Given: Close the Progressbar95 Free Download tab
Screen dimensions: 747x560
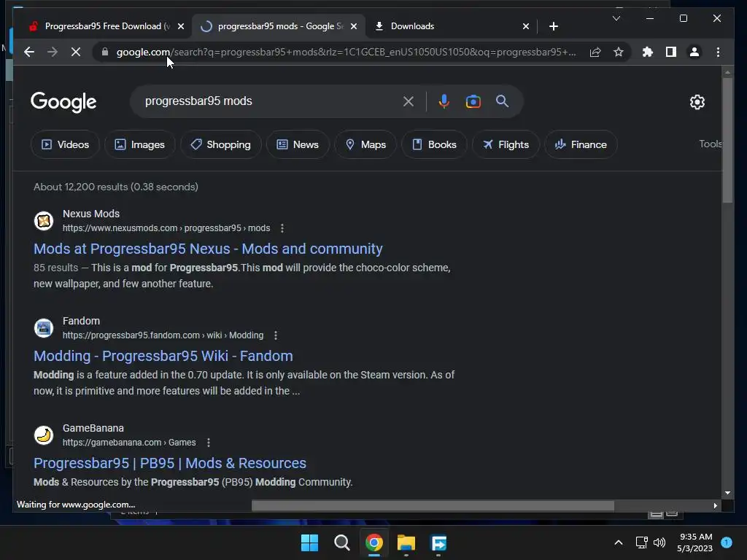Looking at the screenshot, I should coord(181,26).
